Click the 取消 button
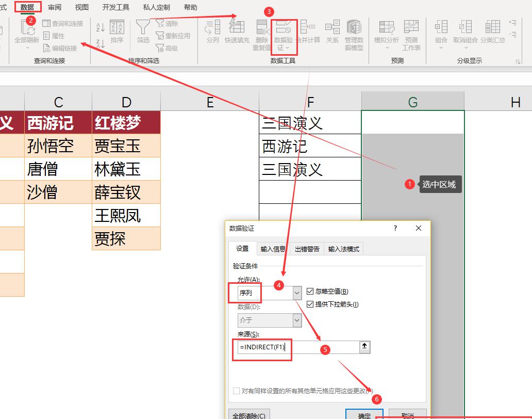 [407, 414]
